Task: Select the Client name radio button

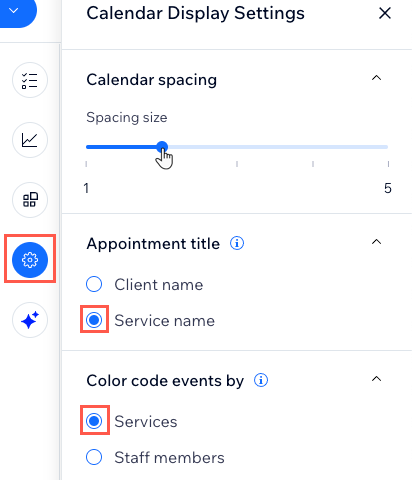Action: click(94, 284)
